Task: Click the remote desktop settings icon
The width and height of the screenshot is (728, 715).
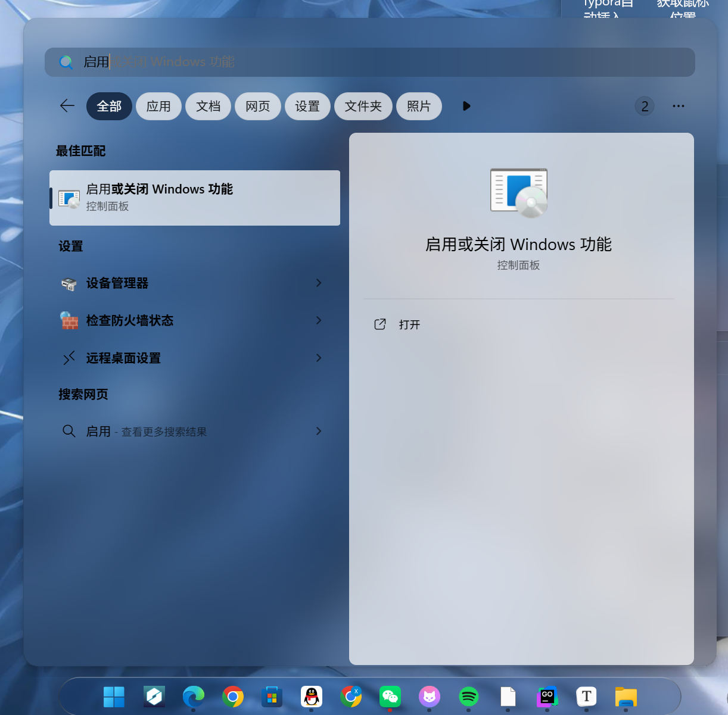Action: click(x=69, y=358)
